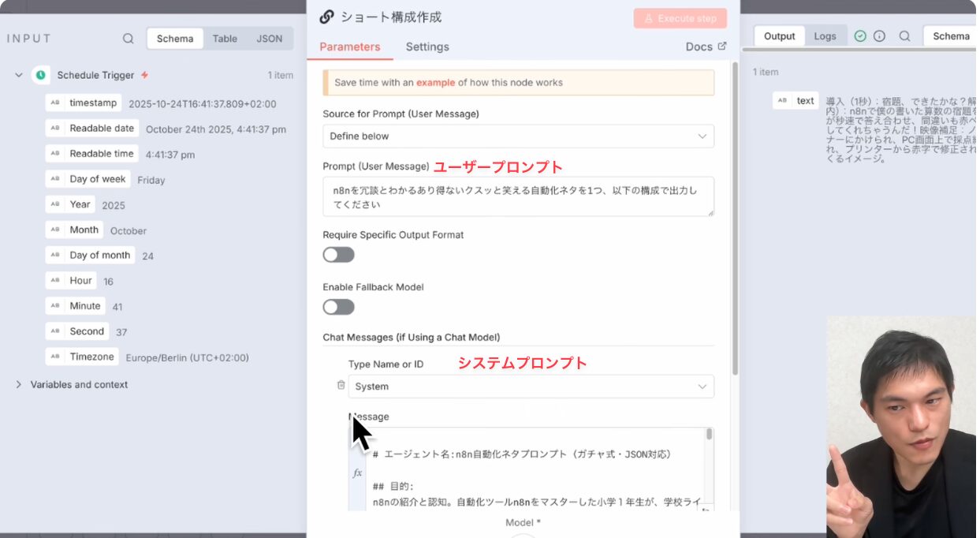Click the search icon in Output panel
This screenshot has width=980, height=538.
coord(904,36)
